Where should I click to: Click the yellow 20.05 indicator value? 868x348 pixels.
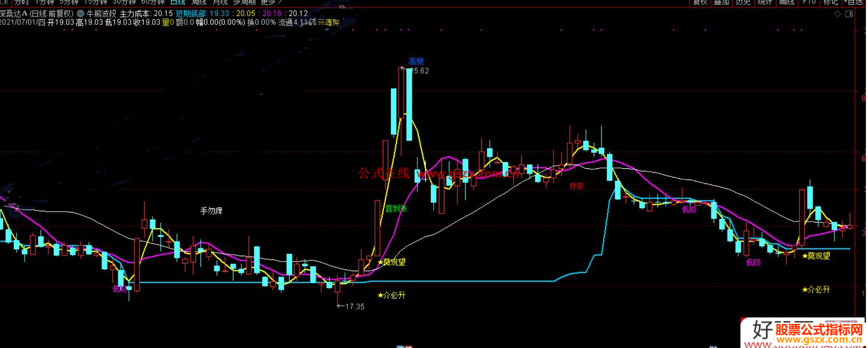(246, 14)
